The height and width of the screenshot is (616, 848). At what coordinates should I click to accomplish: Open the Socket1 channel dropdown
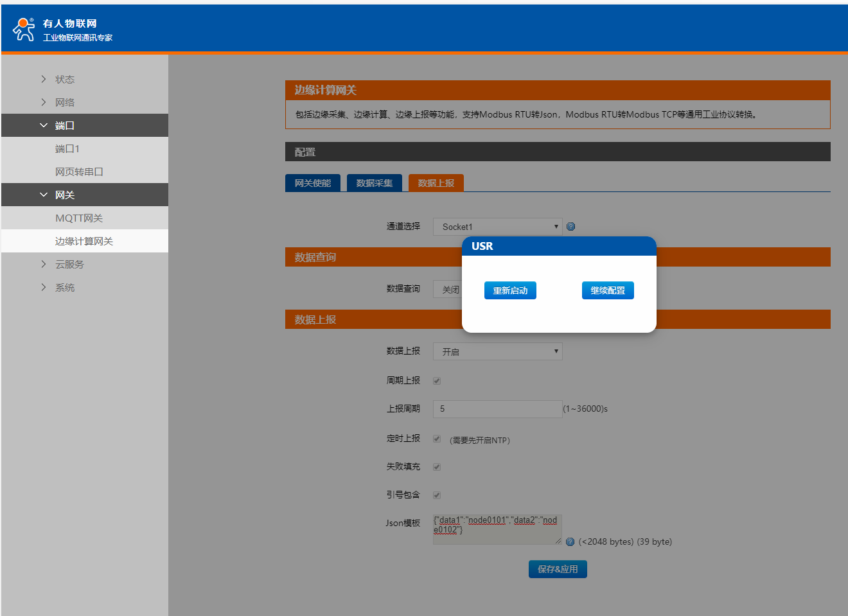coord(497,227)
